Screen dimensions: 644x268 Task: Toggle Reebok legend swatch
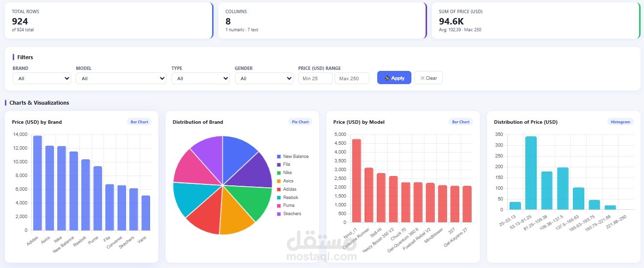pos(279,198)
